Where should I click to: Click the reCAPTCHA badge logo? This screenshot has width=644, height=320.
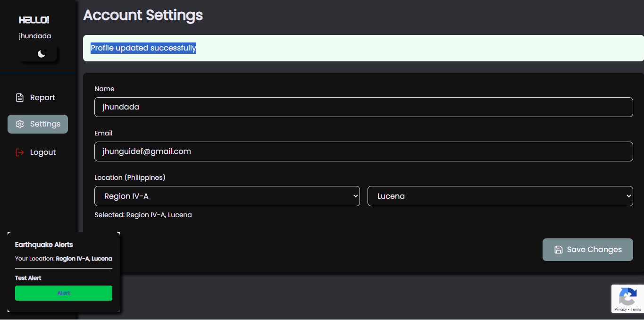point(627,296)
